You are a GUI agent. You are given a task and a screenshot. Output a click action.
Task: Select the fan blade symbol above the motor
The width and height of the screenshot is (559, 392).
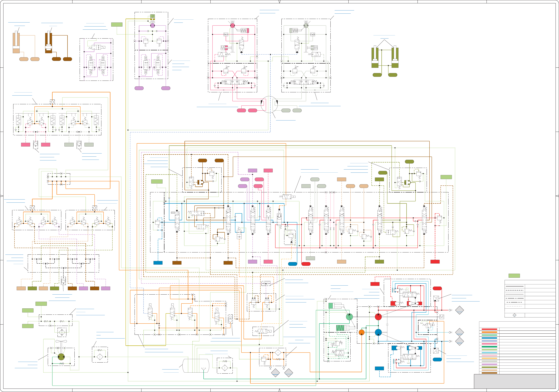coord(61,341)
